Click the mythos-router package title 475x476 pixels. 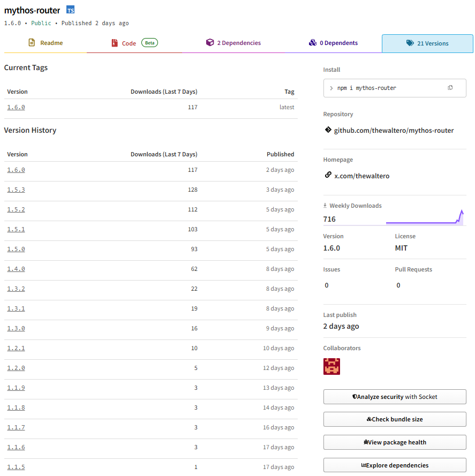click(x=32, y=10)
